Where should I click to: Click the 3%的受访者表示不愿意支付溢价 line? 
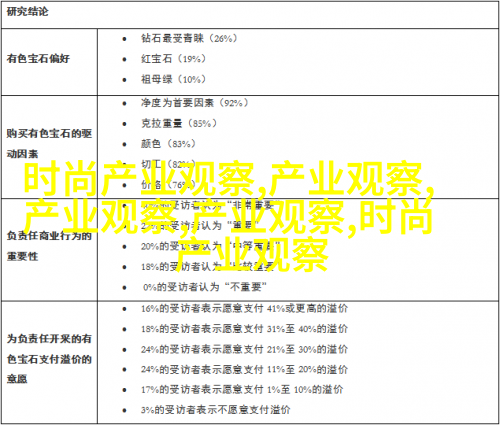(216, 410)
